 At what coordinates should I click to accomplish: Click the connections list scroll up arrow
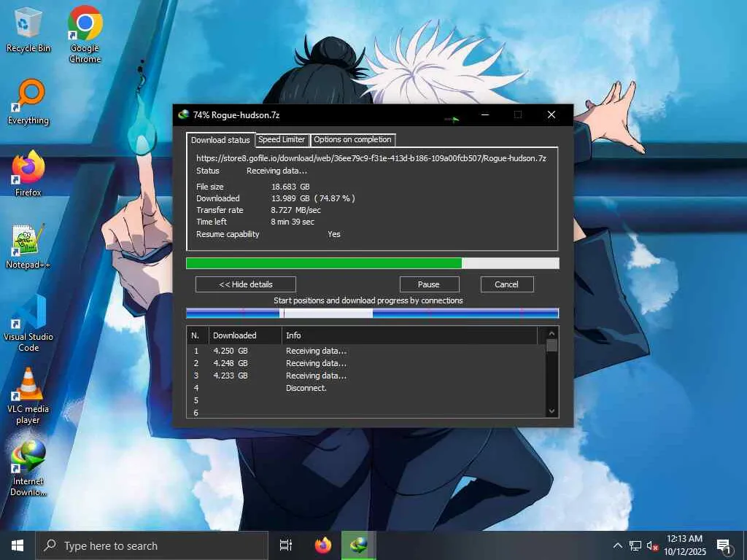[551, 333]
